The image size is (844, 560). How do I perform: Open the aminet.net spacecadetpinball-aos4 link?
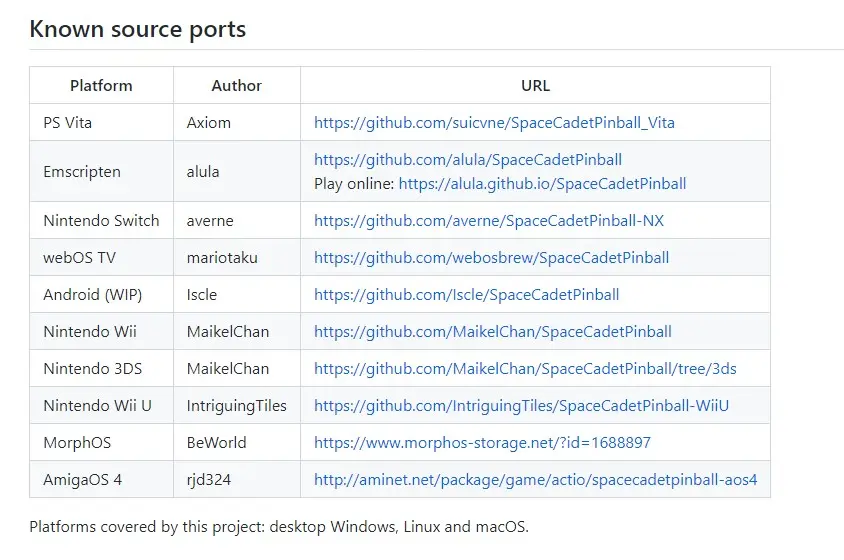tap(536, 480)
